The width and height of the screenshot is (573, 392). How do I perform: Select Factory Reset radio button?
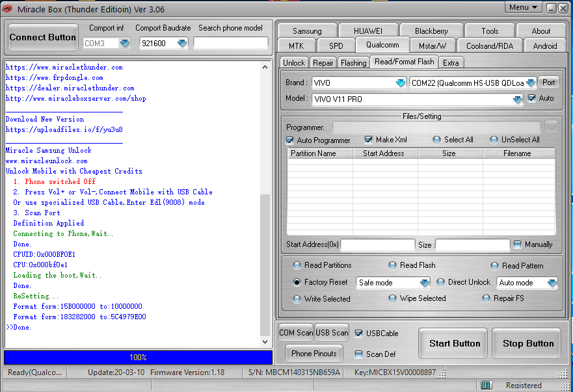point(297,282)
